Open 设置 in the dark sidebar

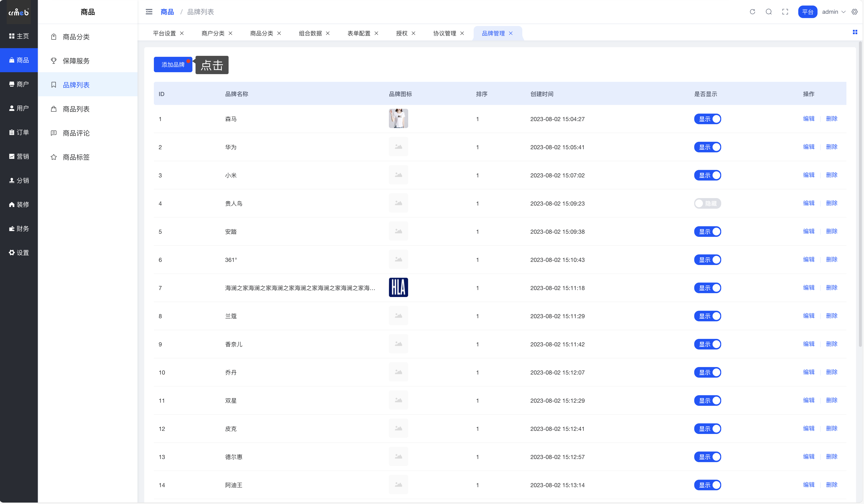[x=19, y=252]
